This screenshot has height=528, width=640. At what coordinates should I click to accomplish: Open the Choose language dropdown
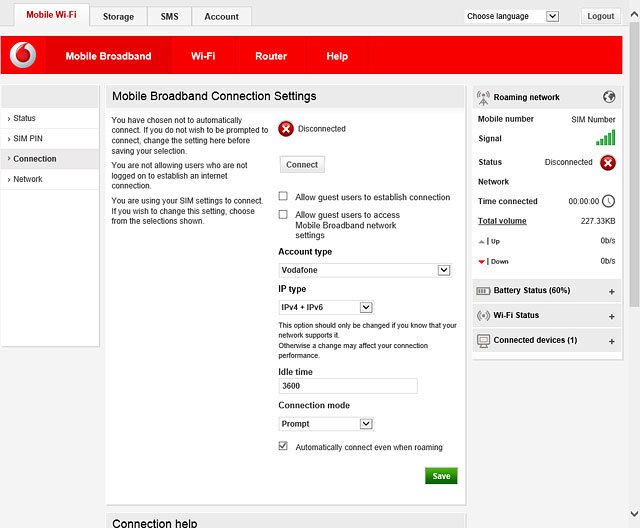[x=512, y=16]
